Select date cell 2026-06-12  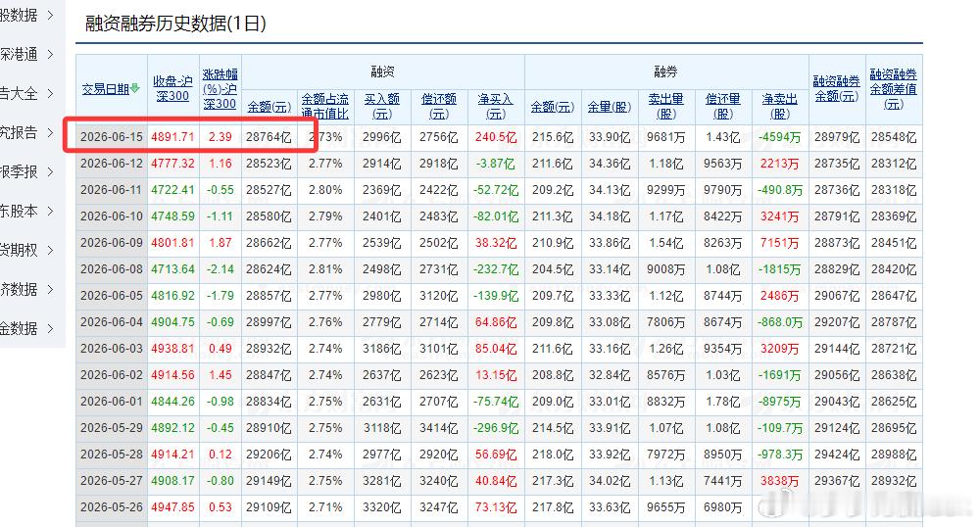click(x=112, y=163)
